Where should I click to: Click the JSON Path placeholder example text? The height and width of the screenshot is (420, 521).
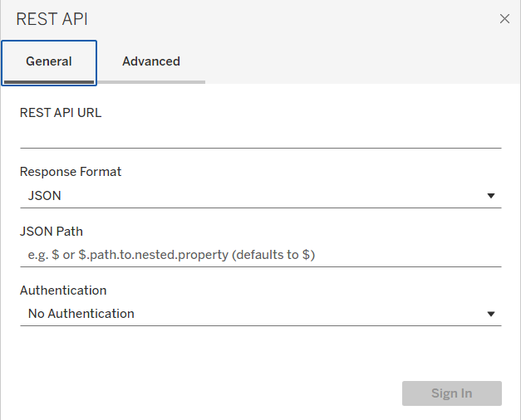point(171,255)
